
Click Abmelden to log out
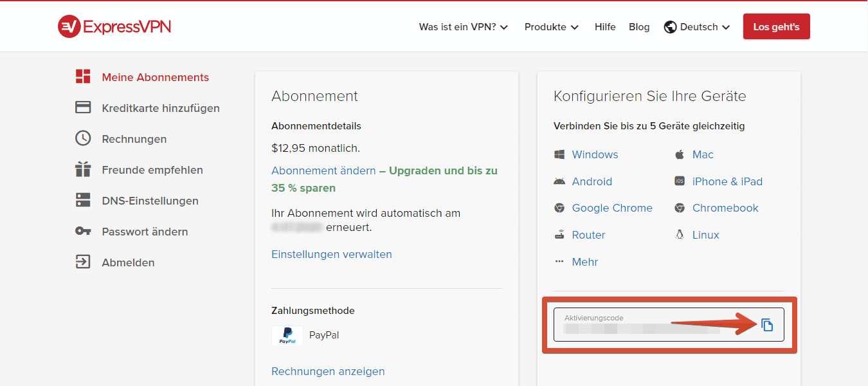click(129, 262)
